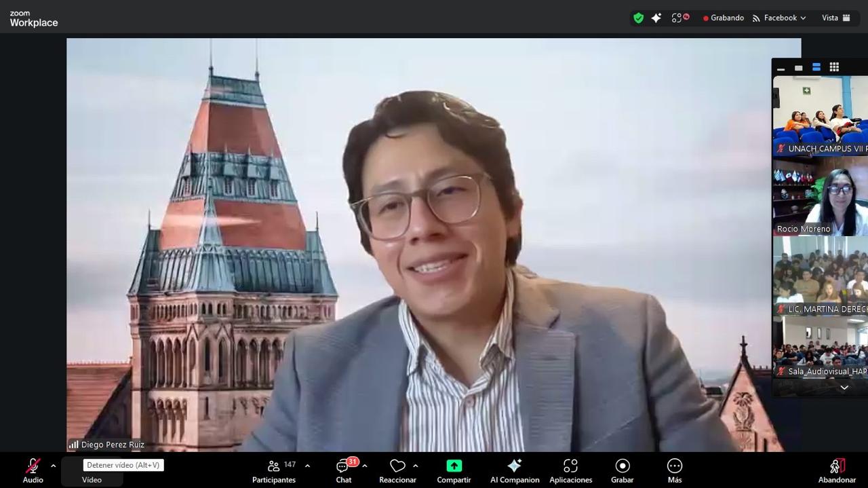Click the Grabando recording indicator

point(724,18)
